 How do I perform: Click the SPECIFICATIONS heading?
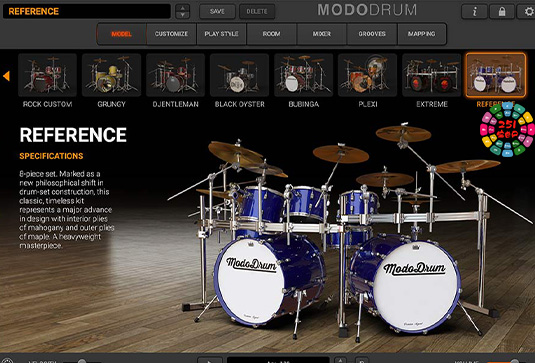pos(51,156)
